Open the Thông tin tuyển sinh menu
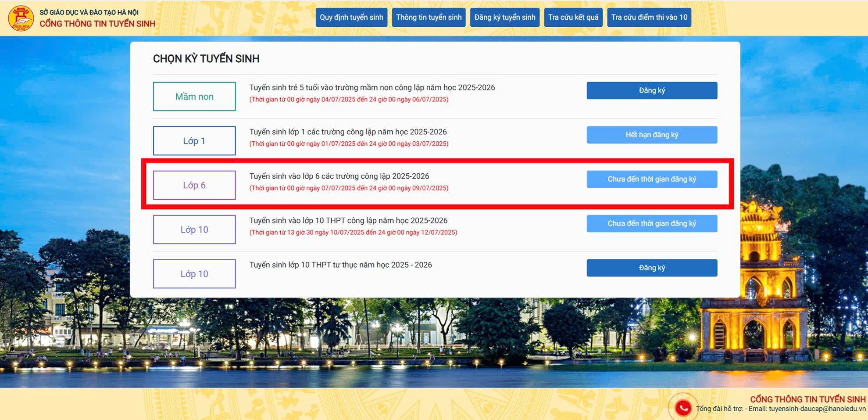This screenshot has width=868, height=420. coord(429,18)
